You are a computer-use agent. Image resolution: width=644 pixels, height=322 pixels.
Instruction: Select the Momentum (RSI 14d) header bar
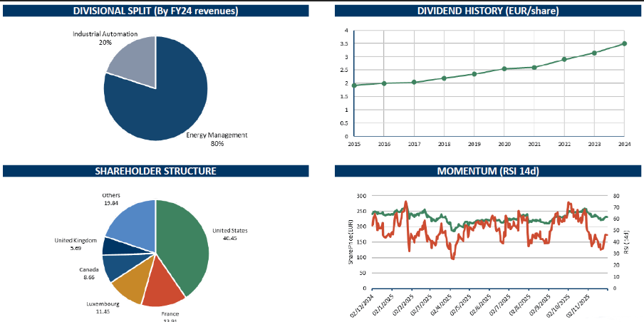click(x=487, y=171)
